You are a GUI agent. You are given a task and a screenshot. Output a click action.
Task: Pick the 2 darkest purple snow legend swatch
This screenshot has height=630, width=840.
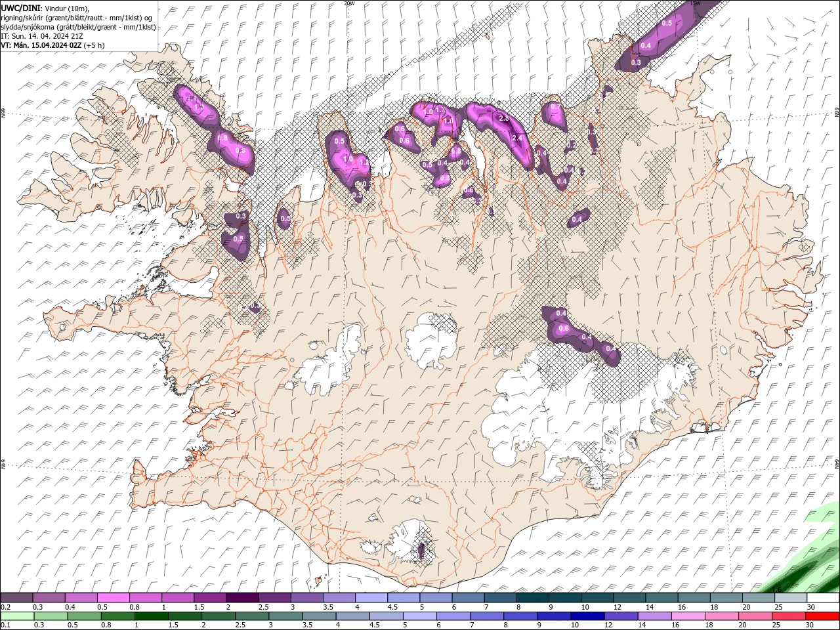tap(241, 598)
